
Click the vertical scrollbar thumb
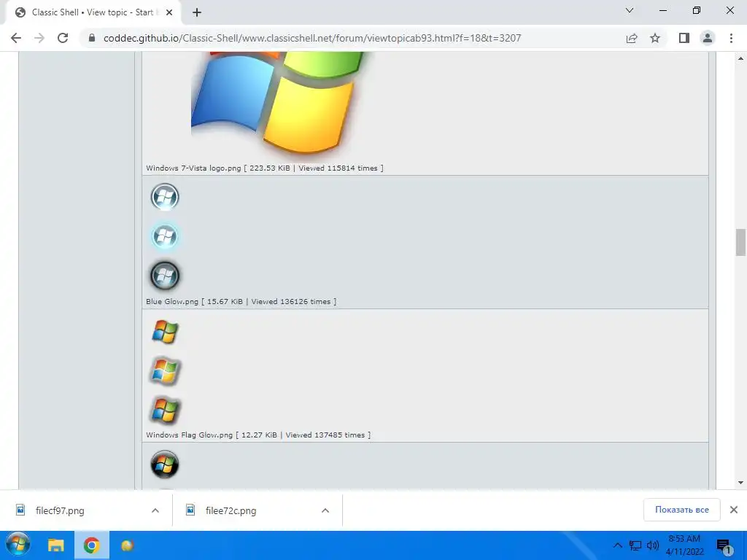click(x=740, y=242)
